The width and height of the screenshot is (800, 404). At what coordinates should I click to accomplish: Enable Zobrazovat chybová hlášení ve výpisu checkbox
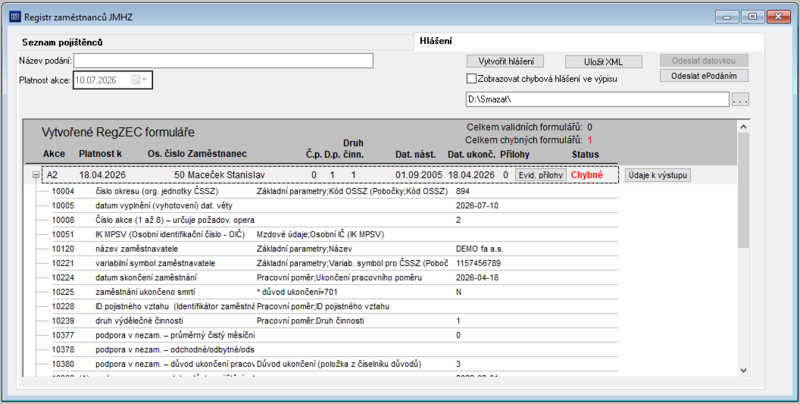point(471,79)
